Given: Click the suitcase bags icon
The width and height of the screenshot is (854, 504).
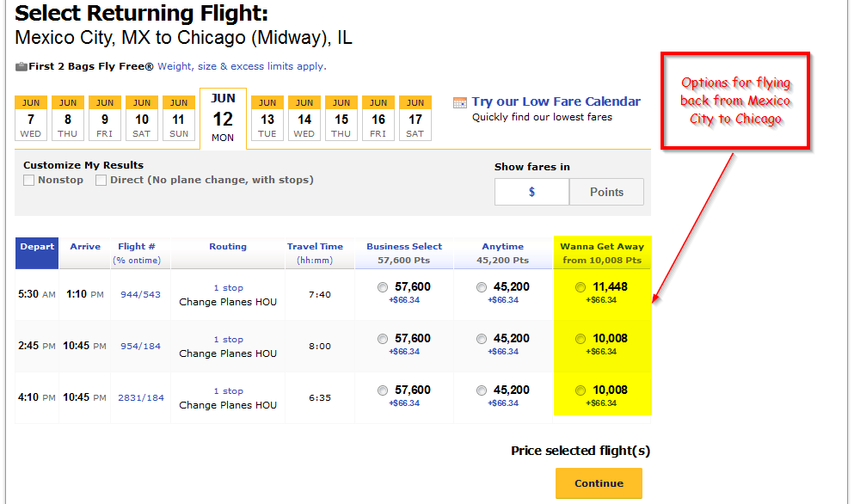Looking at the screenshot, I should coord(22,66).
